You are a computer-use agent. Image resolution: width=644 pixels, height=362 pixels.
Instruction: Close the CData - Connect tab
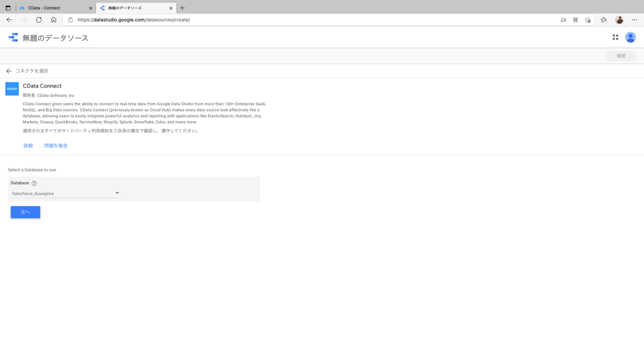[x=91, y=8]
